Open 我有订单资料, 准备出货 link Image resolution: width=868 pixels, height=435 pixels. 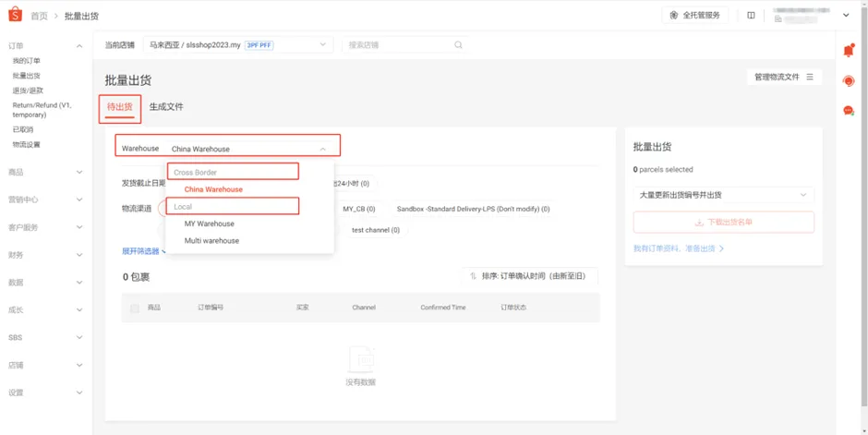click(x=679, y=249)
